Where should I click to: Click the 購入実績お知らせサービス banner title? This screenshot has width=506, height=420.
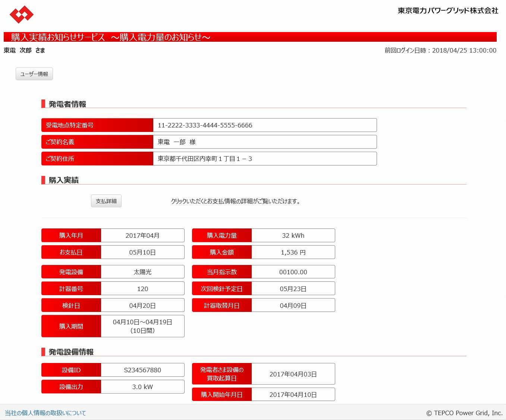point(111,37)
